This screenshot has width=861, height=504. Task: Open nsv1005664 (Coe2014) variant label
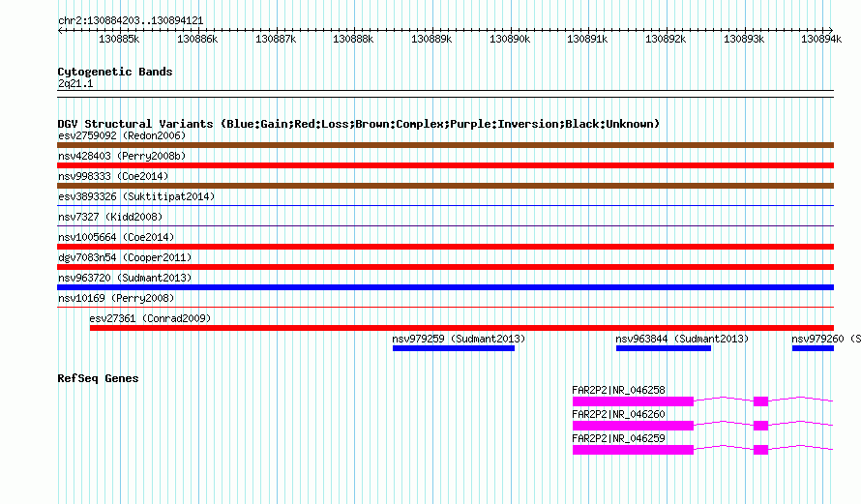point(116,237)
